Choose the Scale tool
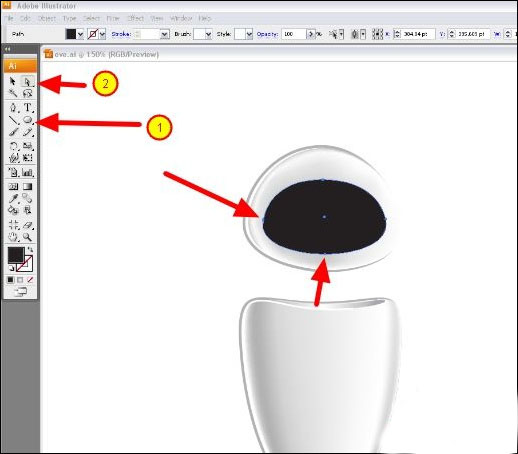518x454 pixels. click(x=28, y=146)
